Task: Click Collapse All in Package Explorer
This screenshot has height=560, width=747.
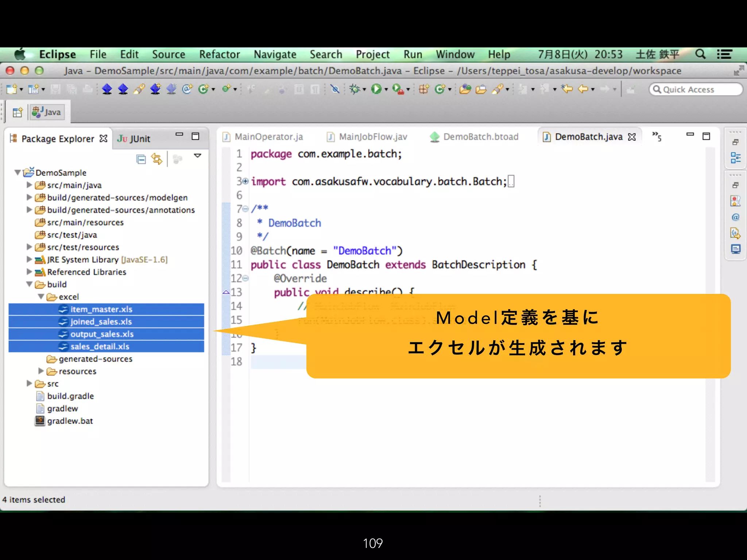Action: [x=141, y=159]
